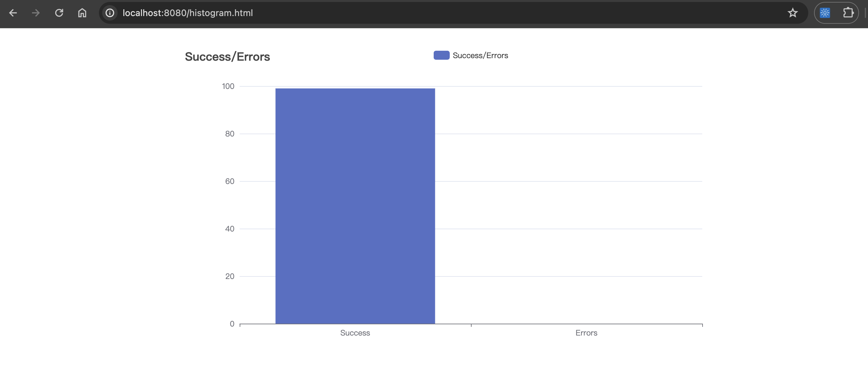The height and width of the screenshot is (384, 868).
Task: Click the browser forward arrow
Action: tap(36, 13)
